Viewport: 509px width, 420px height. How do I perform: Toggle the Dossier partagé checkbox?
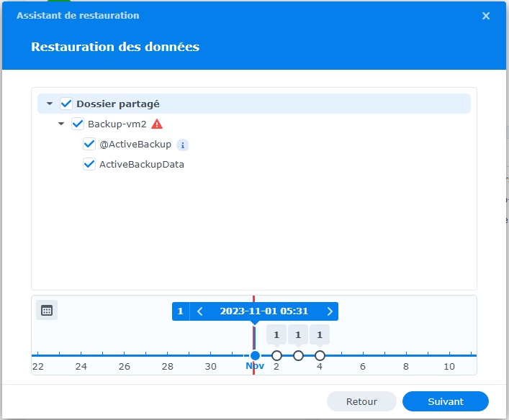pyautogui.click(x=66, y=104)
